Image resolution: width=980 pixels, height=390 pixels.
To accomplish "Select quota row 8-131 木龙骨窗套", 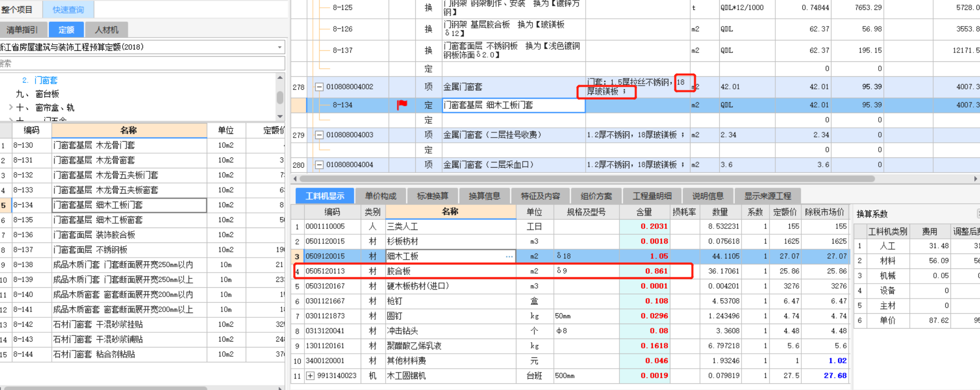I will pos(142,160).
